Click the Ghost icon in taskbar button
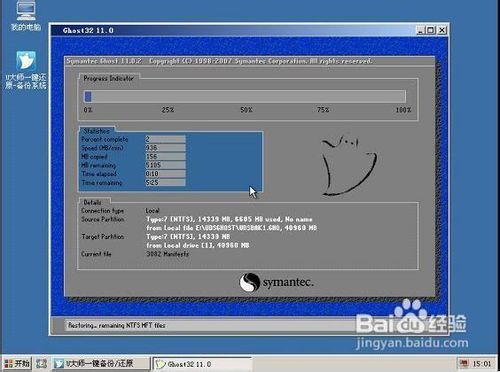Image resolution: width=500 pixels, height=372 pixels. (160, 364)
